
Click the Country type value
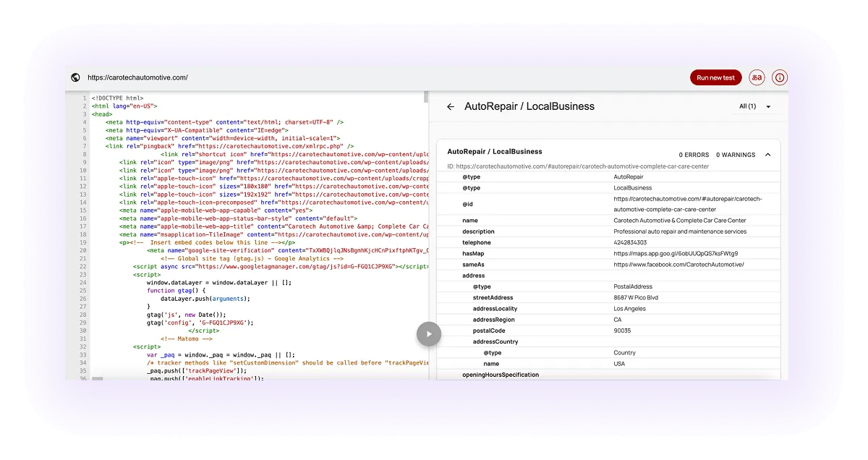coord(624,353)
